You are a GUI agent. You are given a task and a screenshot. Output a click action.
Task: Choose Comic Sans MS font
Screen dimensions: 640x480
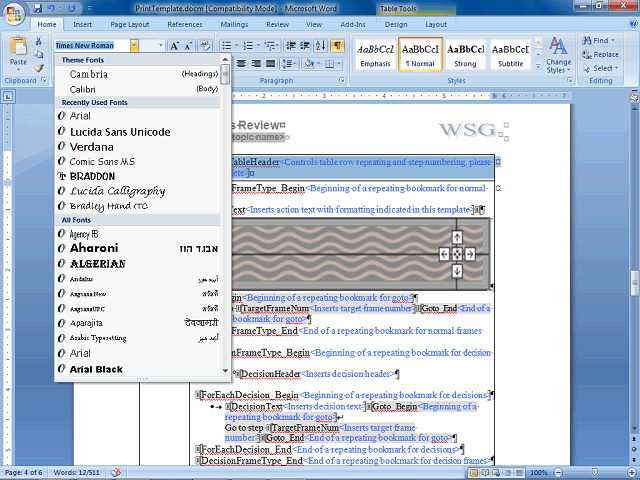139,161
